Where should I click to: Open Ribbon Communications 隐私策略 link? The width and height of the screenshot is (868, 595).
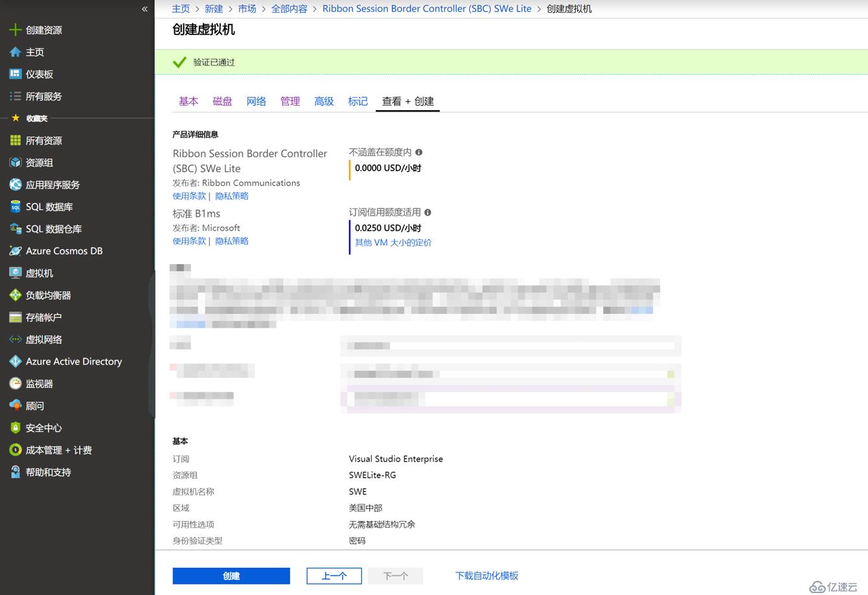232,196
